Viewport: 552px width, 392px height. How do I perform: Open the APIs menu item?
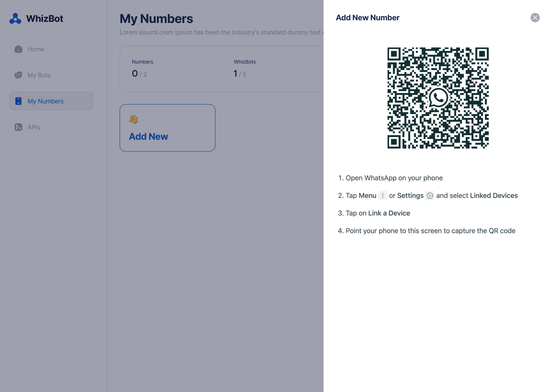[34, 127]
